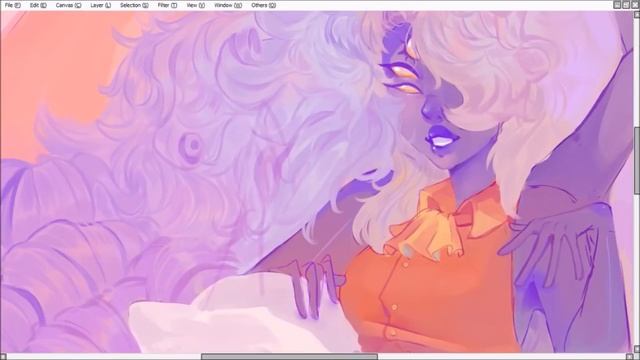Open the Canvas menu
This screenshot has height=360, width=640.
tap(68, 5)
